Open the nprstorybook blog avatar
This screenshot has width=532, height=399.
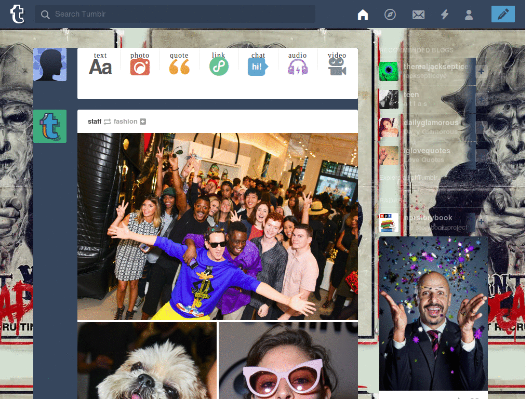(389, 222)
